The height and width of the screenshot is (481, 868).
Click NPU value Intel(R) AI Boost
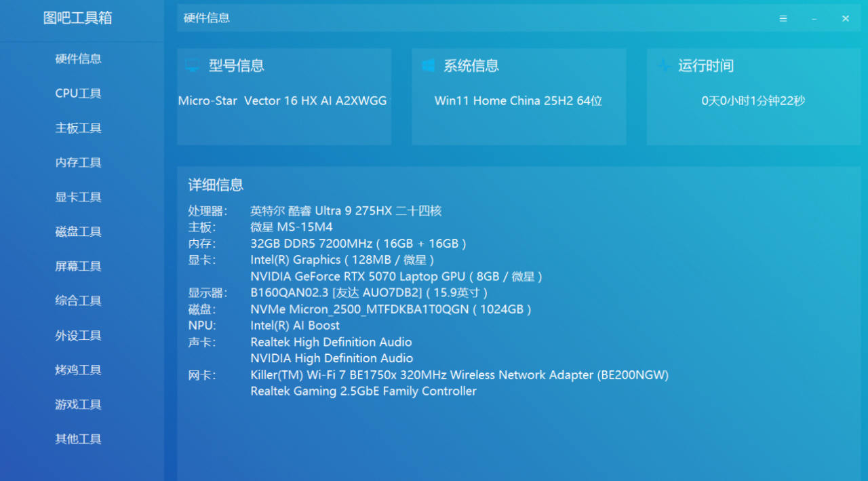click(x=295, y=326)
